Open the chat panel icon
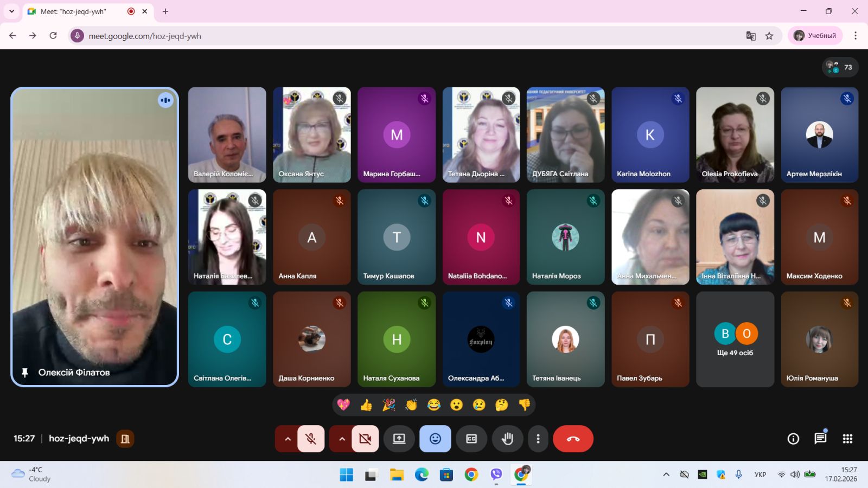The height and width of the screenshot is (488, 868). pyautogui.click(x=820, y=439)
